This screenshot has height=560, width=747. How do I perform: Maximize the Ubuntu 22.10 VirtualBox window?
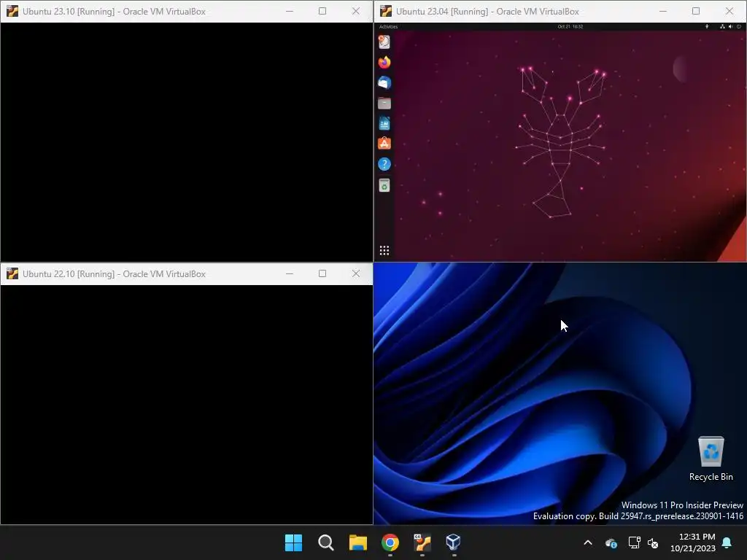click(322, 273)
